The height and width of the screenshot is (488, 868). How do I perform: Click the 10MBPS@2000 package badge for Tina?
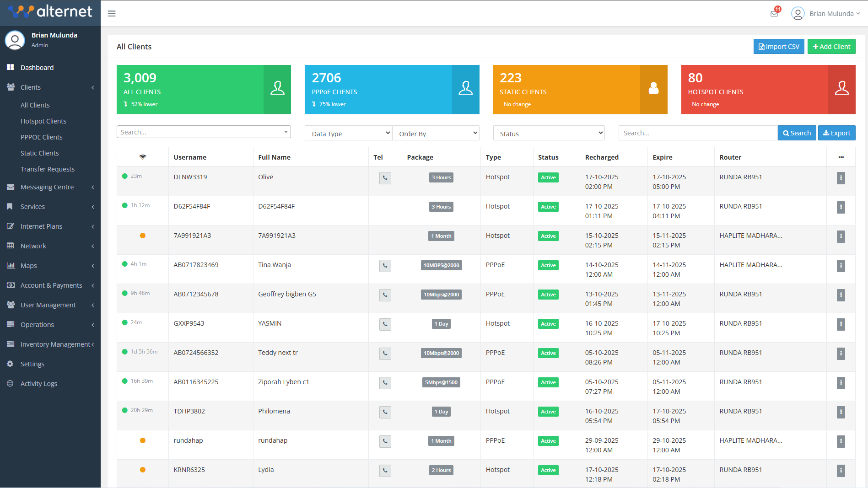[x=441, y=265]
